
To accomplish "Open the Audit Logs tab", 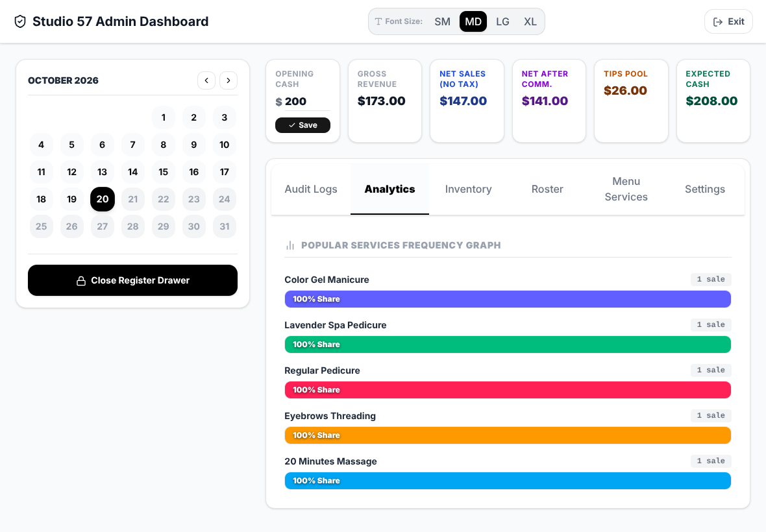I will coord(311,189).
